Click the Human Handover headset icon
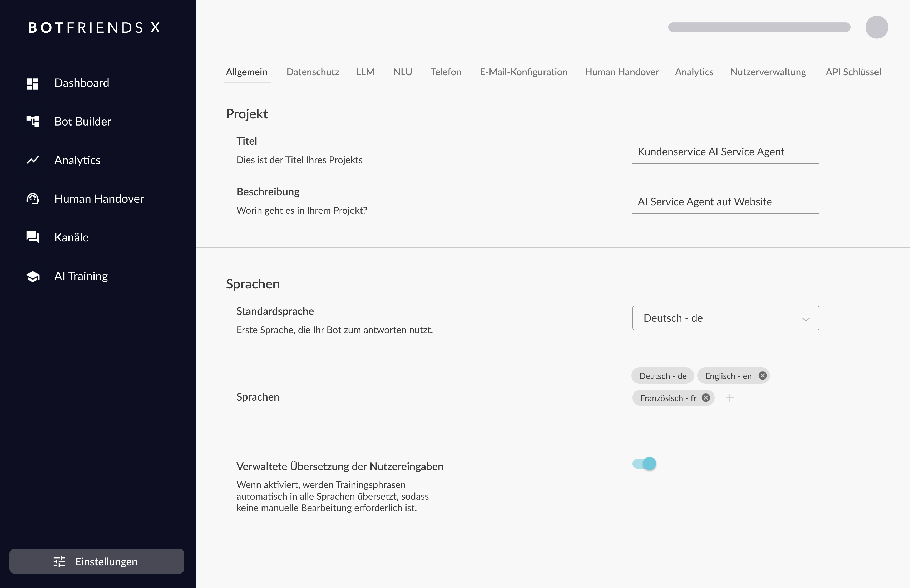Viewport: 910px width, 588px height. (33, 198)
